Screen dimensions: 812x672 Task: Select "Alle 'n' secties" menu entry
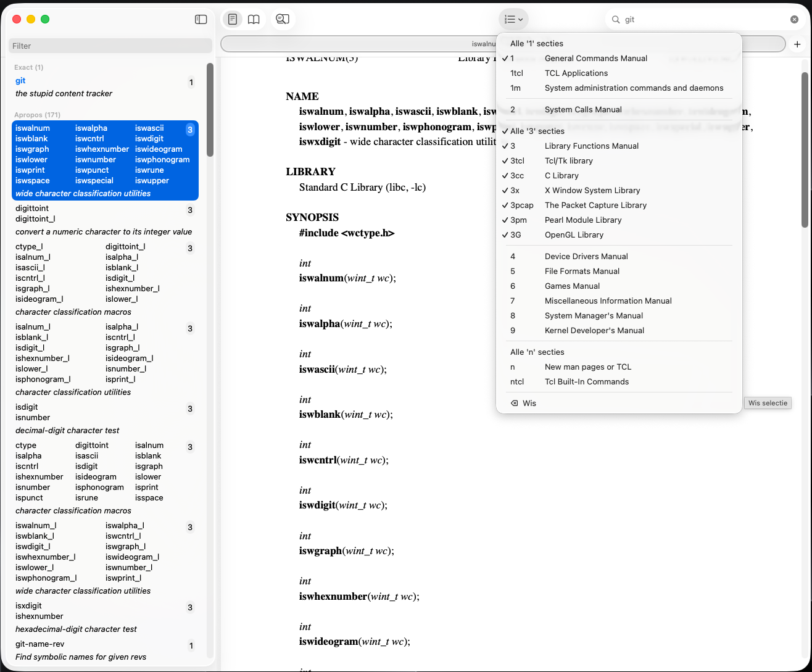(x=619, y=352)
